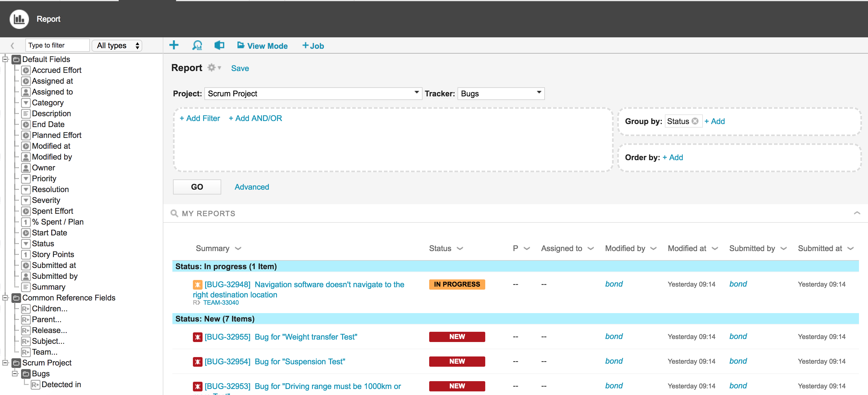Open the TEAM-33040 reference link
This screenshot has width=868, height=395.
click(x=221, y=303)
